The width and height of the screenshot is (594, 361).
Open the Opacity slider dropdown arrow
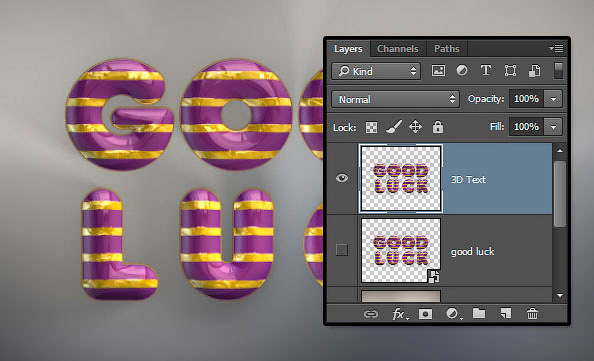coord(553,99)
